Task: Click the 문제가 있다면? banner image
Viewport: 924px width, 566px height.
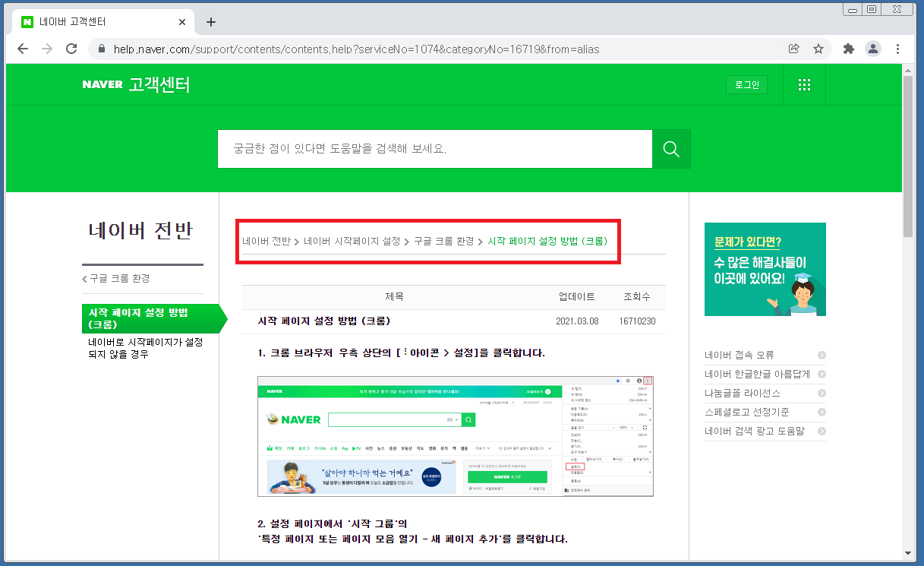Action: click(765, 269)
